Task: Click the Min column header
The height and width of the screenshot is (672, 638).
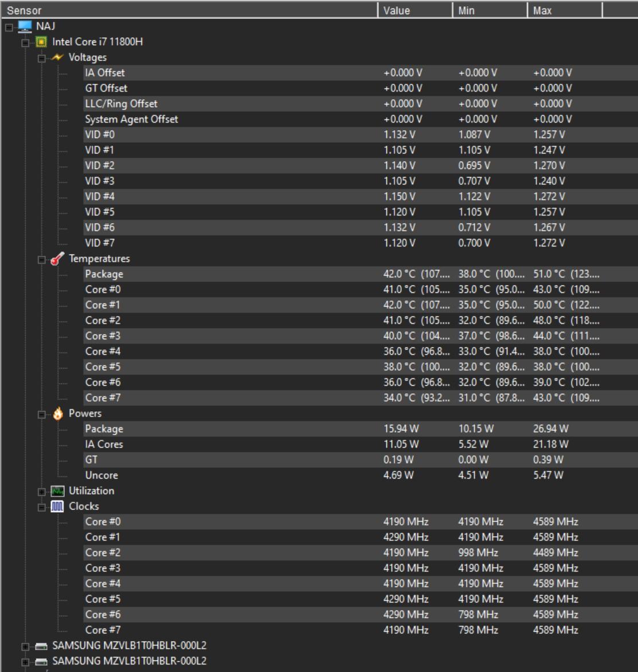Action: click(490, 10)
